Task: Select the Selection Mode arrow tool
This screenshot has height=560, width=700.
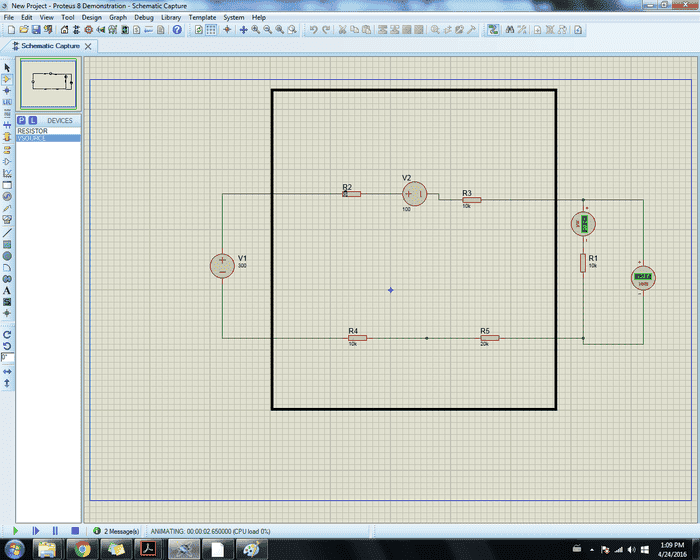Action: [7, 67]
